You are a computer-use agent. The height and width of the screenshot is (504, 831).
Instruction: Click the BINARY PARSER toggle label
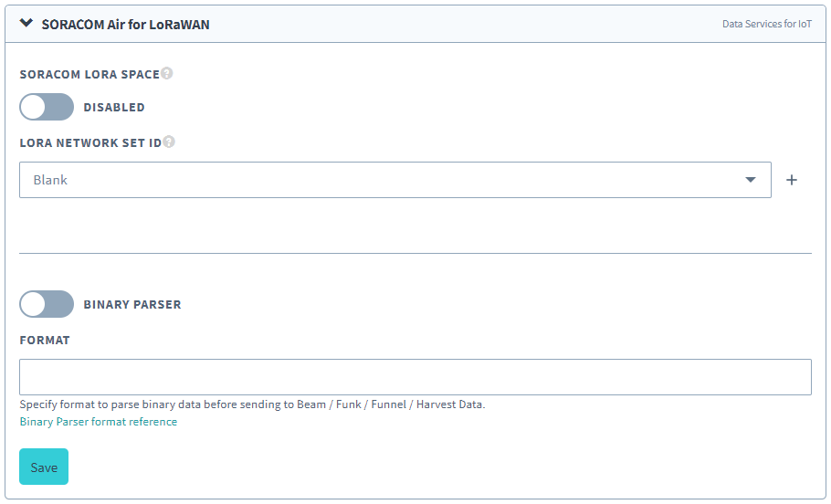click(132, 304)
